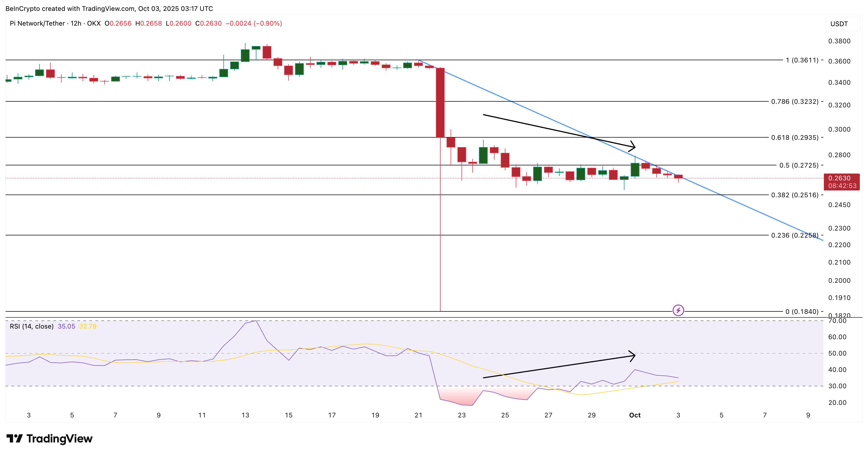Click the purple lightning bolt event icon

click(678, 310)
